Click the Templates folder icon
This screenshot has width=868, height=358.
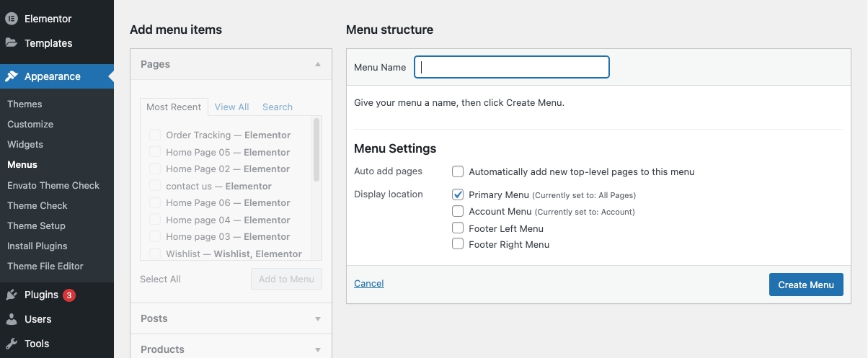(x=12, y=42)
